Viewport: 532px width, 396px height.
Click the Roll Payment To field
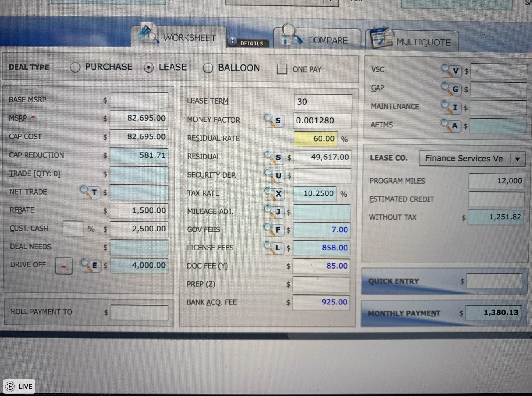click(139, 313)
